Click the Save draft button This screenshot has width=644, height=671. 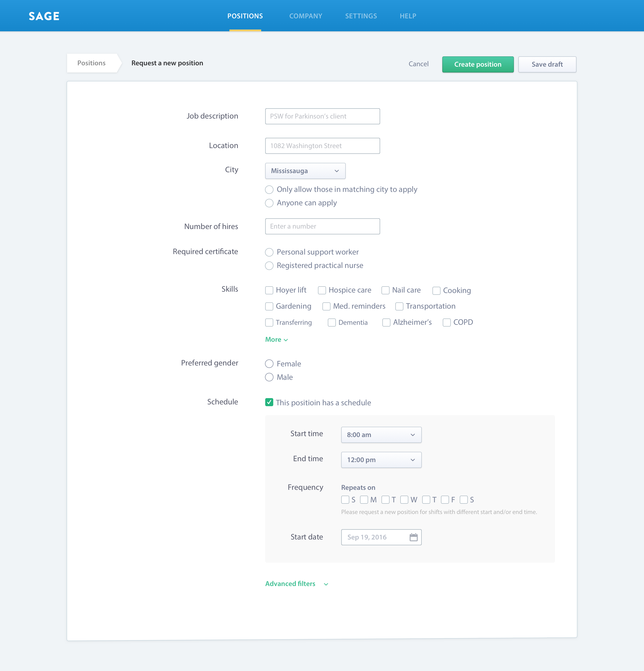(547, 64)
